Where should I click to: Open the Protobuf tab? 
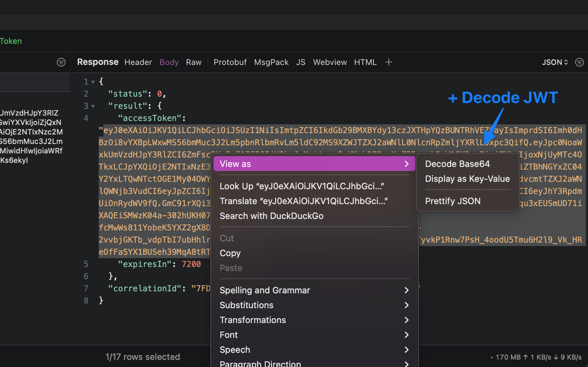click(x=230, y=62)
